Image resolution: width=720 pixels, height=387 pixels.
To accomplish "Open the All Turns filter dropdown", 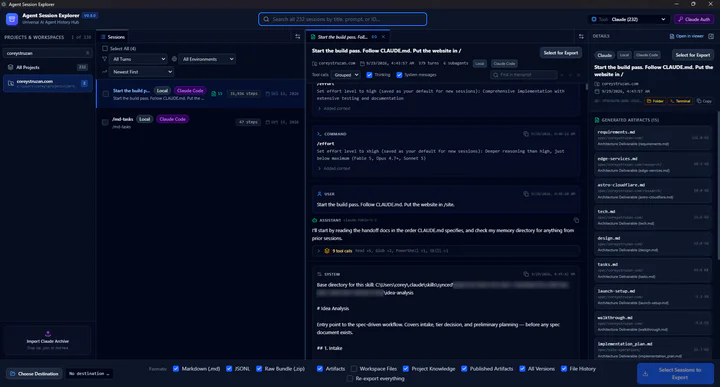I will (139, 59).
